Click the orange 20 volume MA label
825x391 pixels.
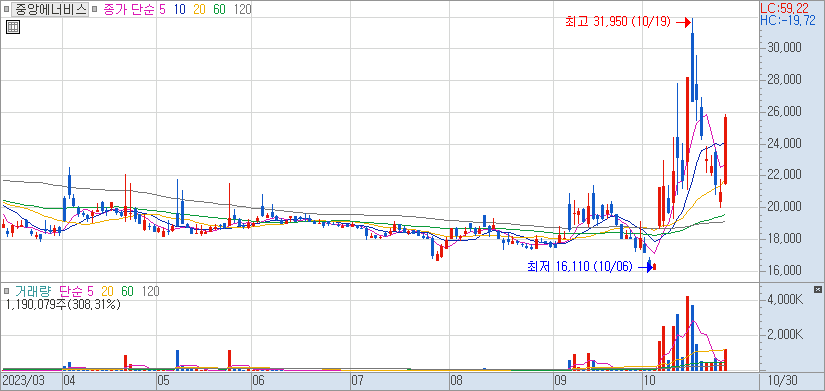(107, 291)
